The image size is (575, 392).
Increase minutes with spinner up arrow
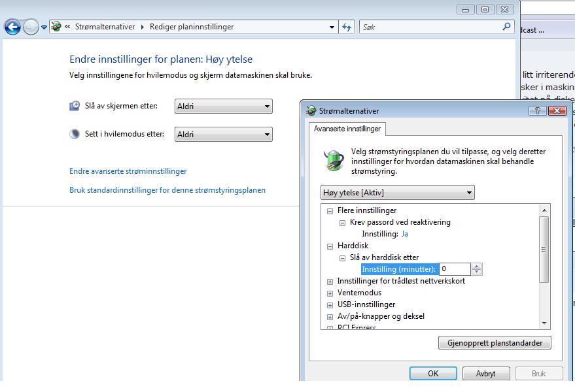pyautogui.click(x=476, y=267)
